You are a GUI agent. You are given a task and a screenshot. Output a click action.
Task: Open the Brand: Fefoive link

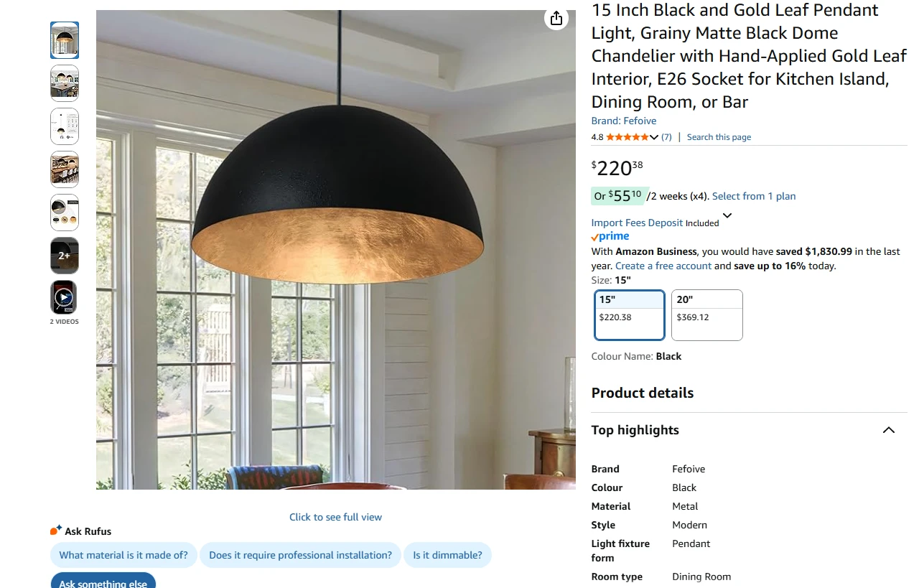[x=624, y=121]
